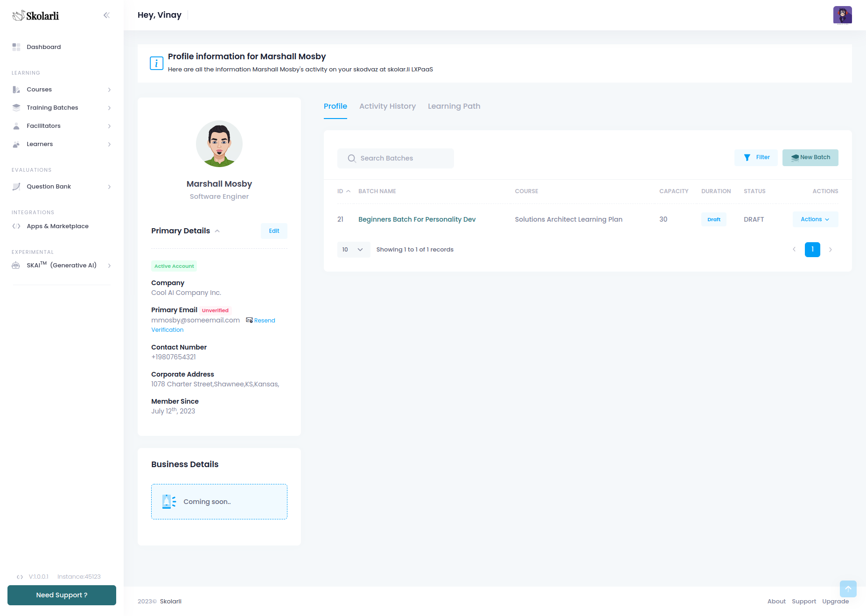Open the Actions dropdown for batch 21
The height and width of the screenshot is (616, 866).
tap(815, 219)
